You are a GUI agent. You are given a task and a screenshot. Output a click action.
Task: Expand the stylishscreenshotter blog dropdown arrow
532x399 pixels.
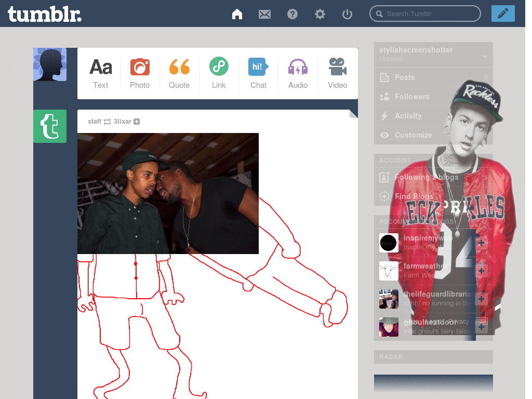click(485, 56)
